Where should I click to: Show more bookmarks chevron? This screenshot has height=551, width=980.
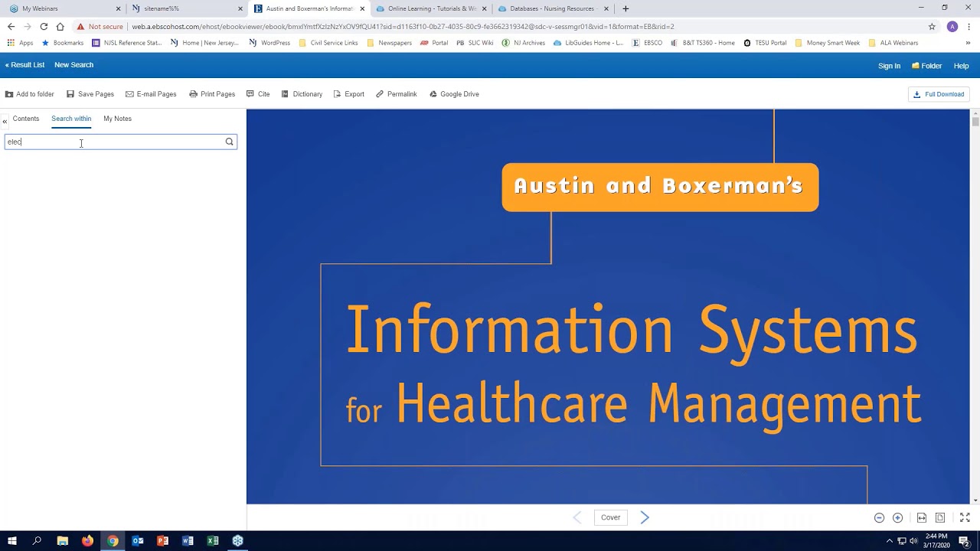(968, 43)
